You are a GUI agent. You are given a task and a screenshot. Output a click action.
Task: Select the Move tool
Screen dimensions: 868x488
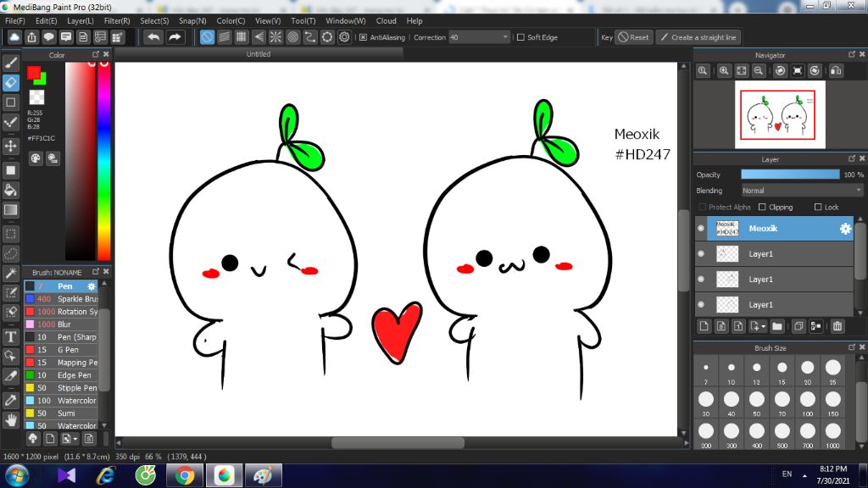coord(10,146)
